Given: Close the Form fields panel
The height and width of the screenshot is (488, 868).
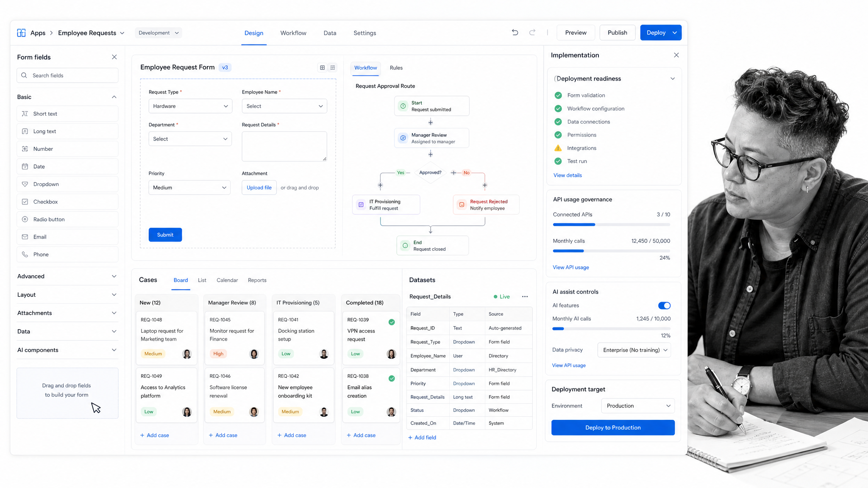Looking at the screenshot, I should [x=114, y=57].
